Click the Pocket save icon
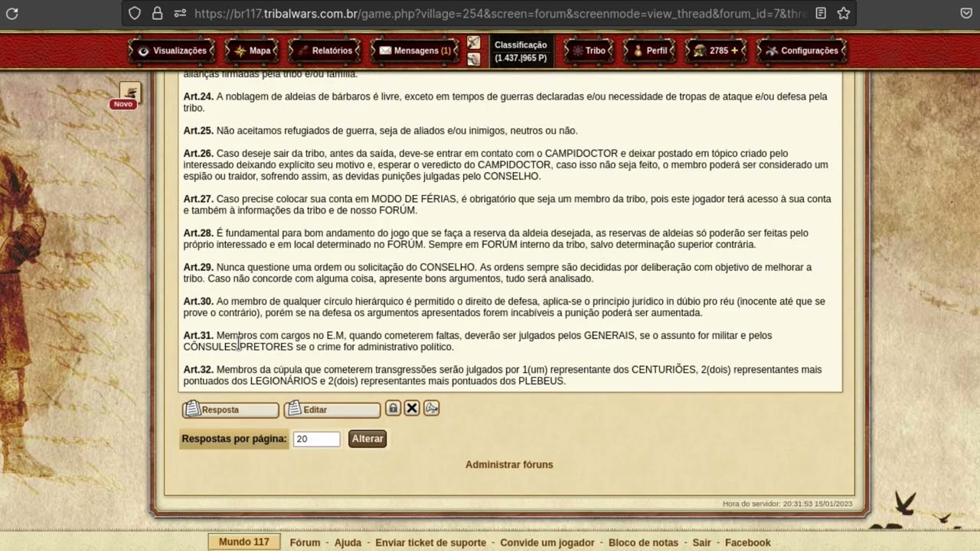980x551 pixels. click(966, 13)
